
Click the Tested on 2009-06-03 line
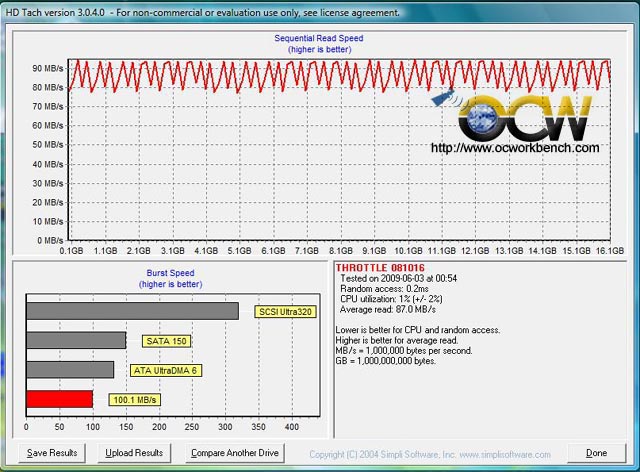(398, 278)
